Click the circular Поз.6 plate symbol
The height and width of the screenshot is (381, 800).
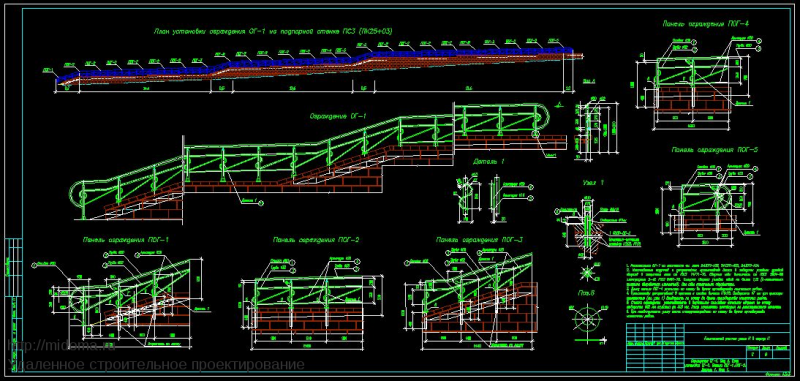(587, 319)
